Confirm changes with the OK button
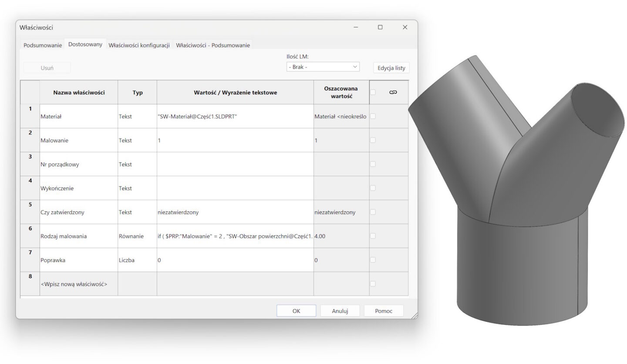Screen dimensions: 627x364 point(296,310)
